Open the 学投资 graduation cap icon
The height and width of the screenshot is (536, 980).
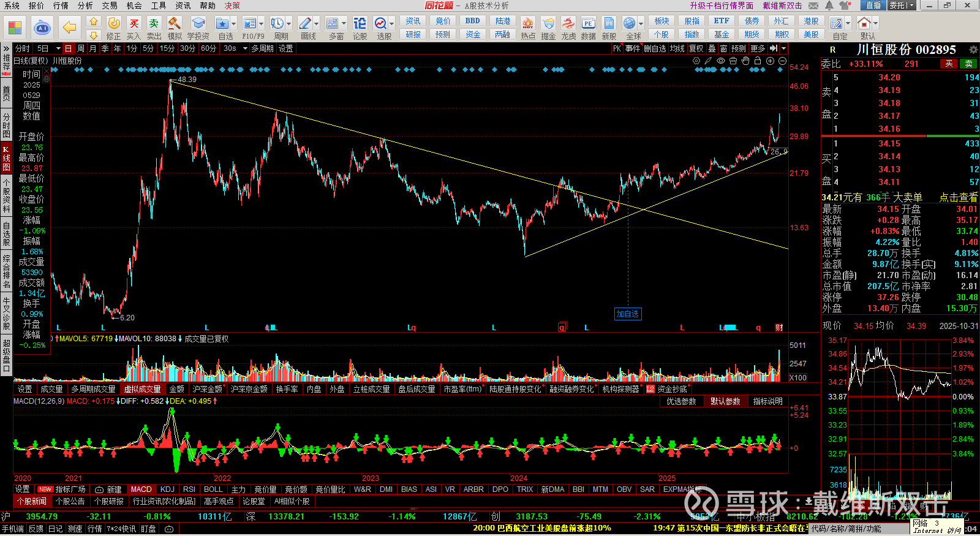click(198, 28)
